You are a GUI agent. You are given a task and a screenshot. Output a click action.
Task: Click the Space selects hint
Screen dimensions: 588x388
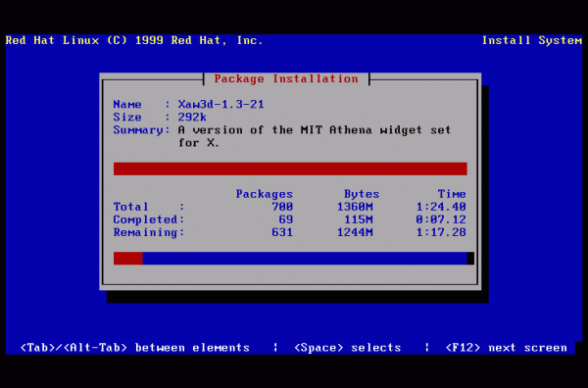pyautogui.click(x=347, y=348)
